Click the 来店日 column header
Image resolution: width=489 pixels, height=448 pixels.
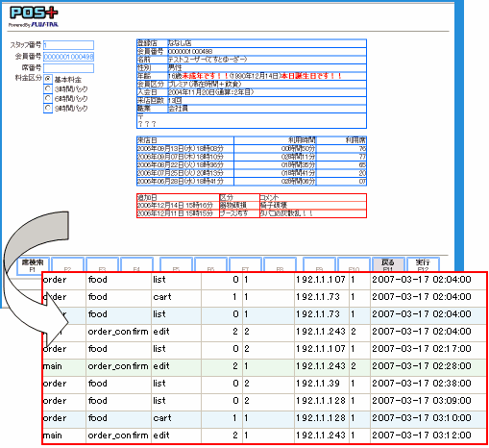click(x=147, y=140)
